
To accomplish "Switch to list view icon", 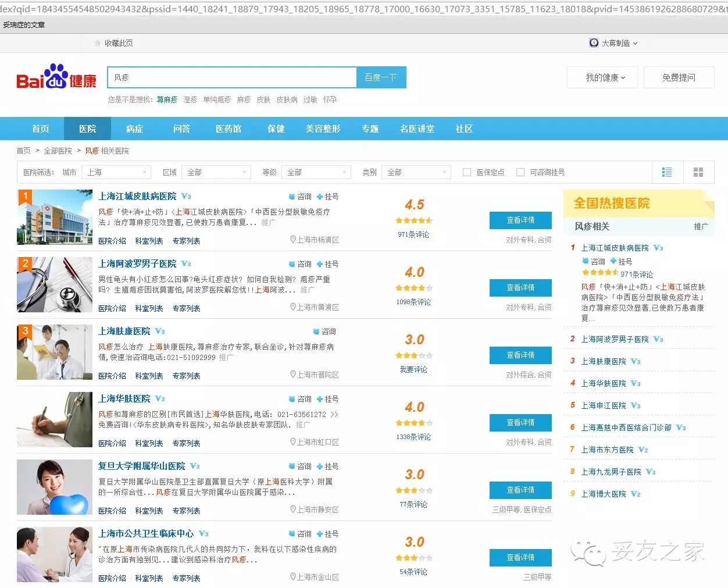I will [667, 172].
